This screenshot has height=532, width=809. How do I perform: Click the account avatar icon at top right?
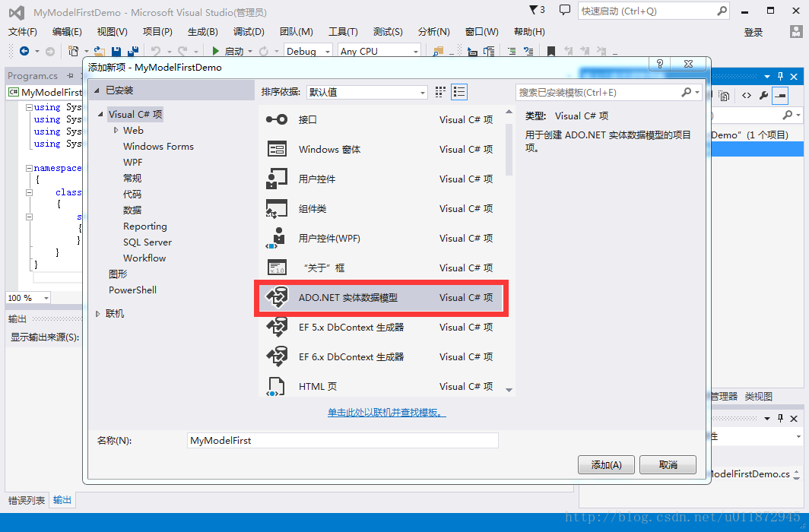tap(796, 31)
